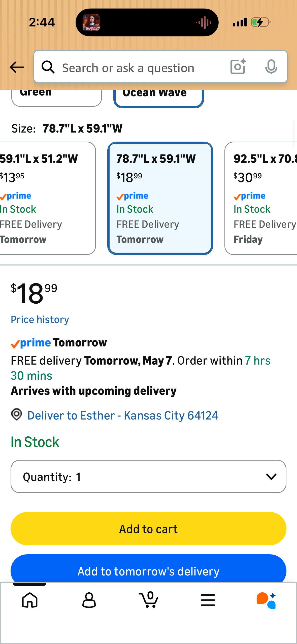
Task: Launch the Rufus AI assistant icon
Action: [x=267, y=600]
